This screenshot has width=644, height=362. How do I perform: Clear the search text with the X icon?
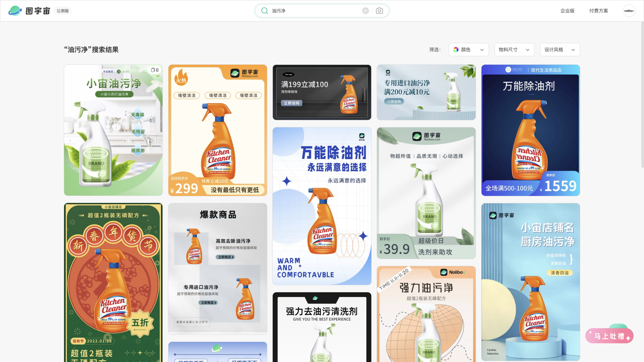click(365, 11)
